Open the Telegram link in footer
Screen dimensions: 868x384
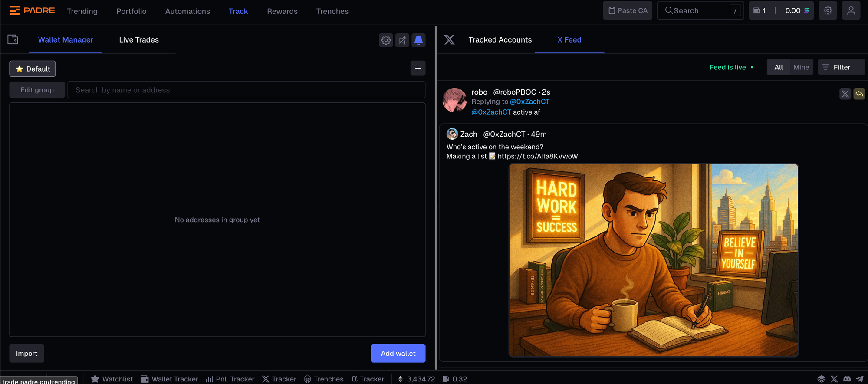point(860,379)
